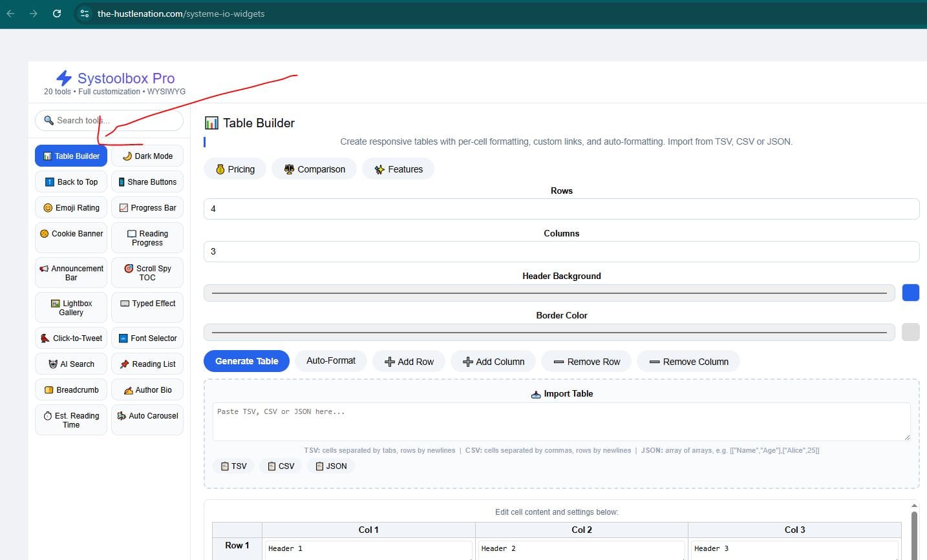Click the Border Color bar
This screenshot has height=560, width=927.
(x=549, y=333)
